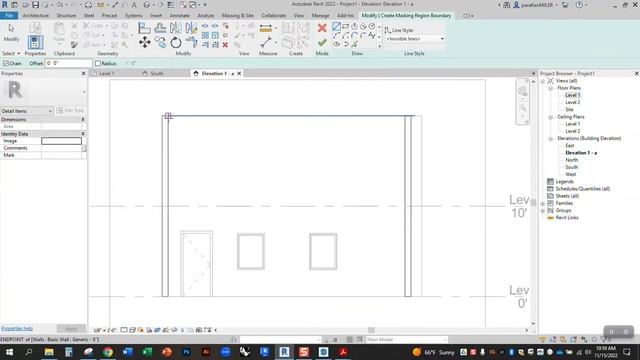Image resolution: width=640 pixels, height=360 pixels.
Task: Select the Rectangle draw tool
Action: [345, 27]
